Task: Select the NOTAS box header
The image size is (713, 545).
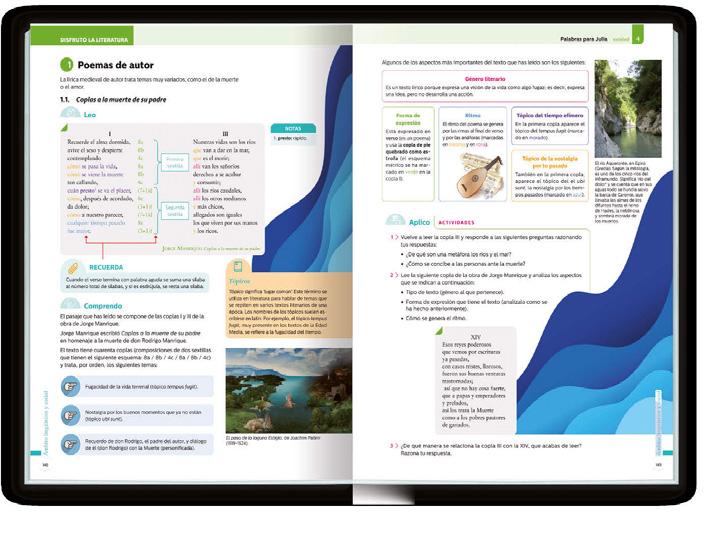Action: [293, 129]
